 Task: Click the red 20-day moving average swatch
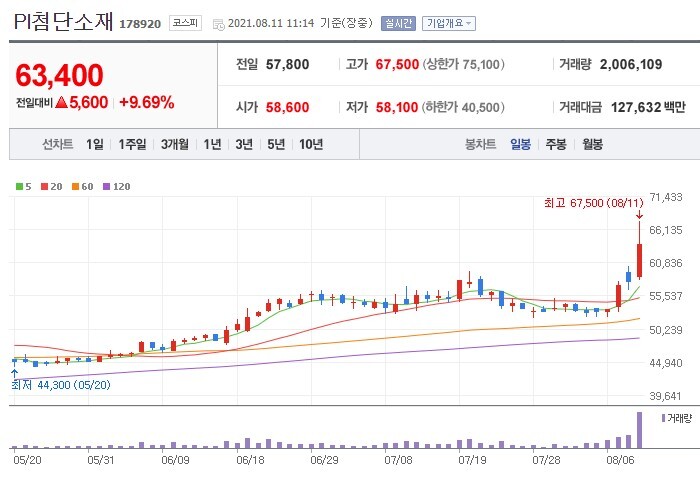(44, 187)
